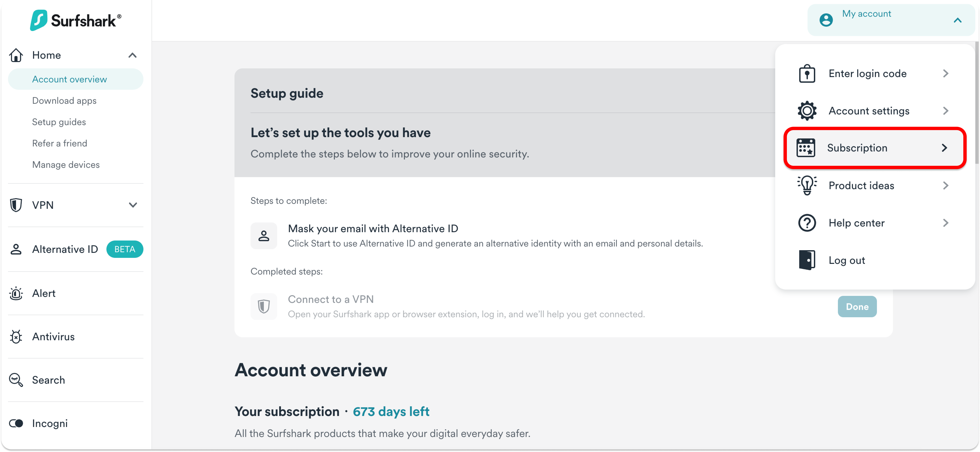Collapse the My account dropdown
Image resolution: width=980 pixels, height=452 pixels.
tap(957, 21)
